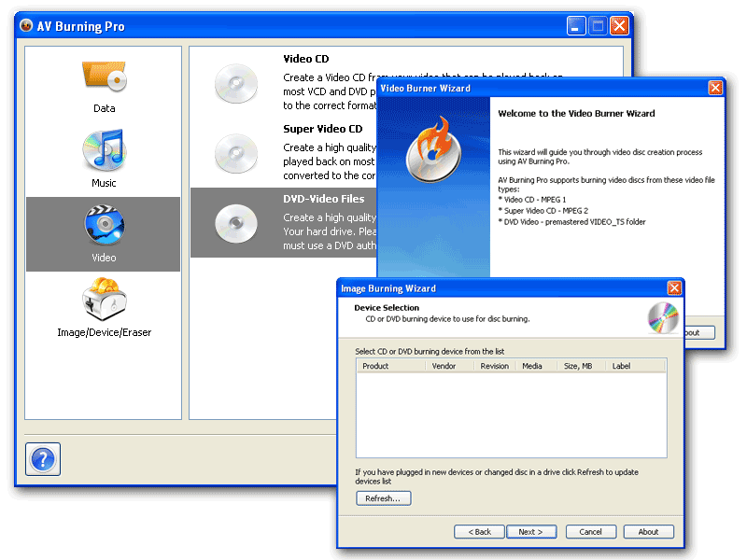The height and width of the screenshot is (560, 747).
Task: Sort device list by Media column
Action: tap(537, 366)
